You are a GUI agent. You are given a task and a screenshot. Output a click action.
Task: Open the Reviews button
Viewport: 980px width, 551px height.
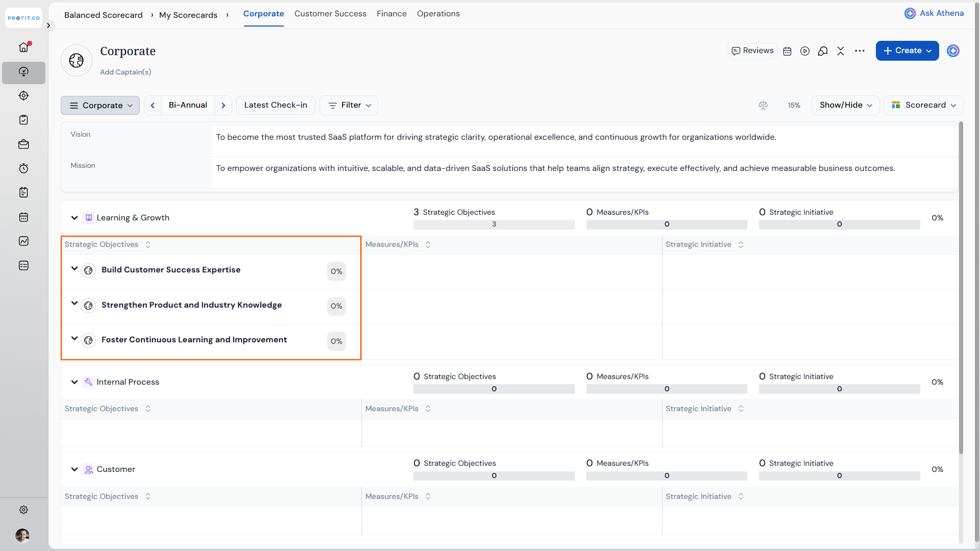752,51
